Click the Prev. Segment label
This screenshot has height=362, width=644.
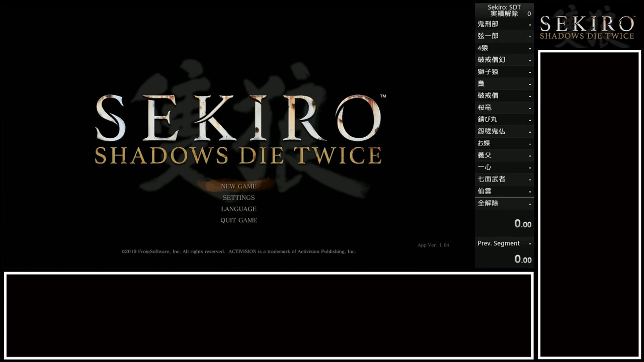click(499, 243)
